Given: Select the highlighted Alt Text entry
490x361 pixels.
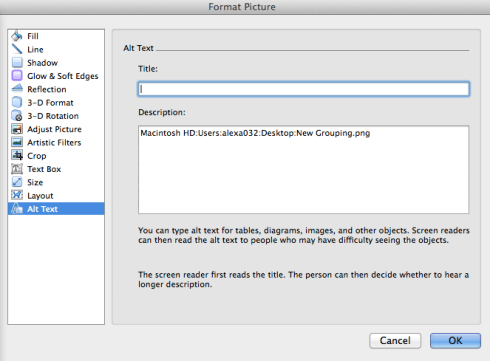Looking at the screenshot, I should coord(56,209).
